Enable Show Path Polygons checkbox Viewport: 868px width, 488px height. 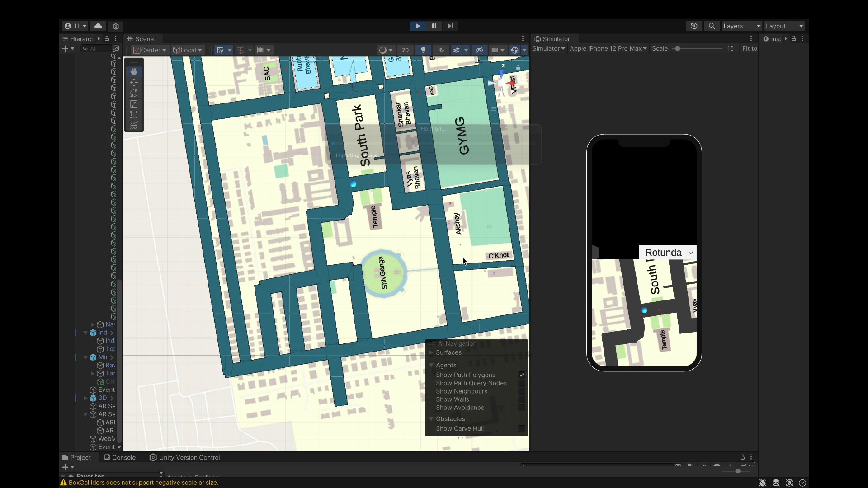coord(522,375)
